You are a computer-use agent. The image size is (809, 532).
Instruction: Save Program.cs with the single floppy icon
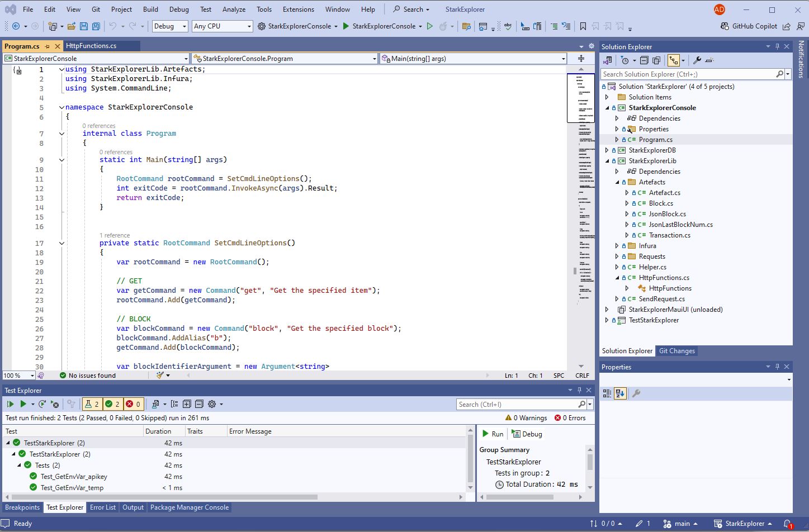click(84, 26)
